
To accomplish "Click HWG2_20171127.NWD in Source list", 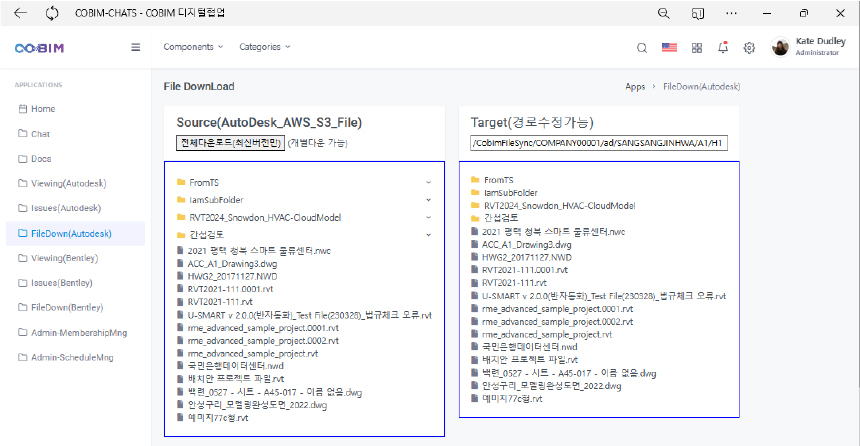I will (x=232, y=276).
